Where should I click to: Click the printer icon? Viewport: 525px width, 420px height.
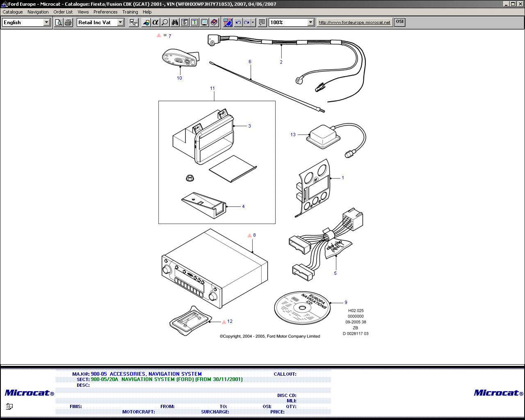click(68, 23)
